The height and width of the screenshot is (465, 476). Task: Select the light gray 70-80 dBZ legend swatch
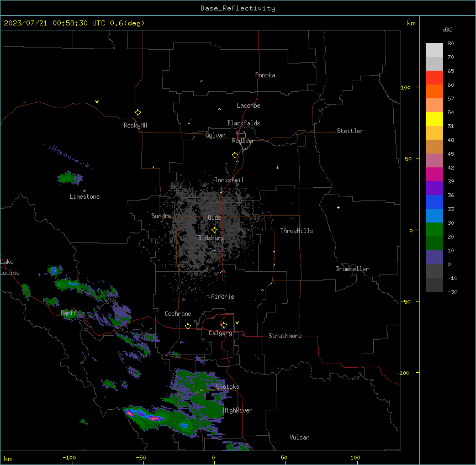coord(434,50)
